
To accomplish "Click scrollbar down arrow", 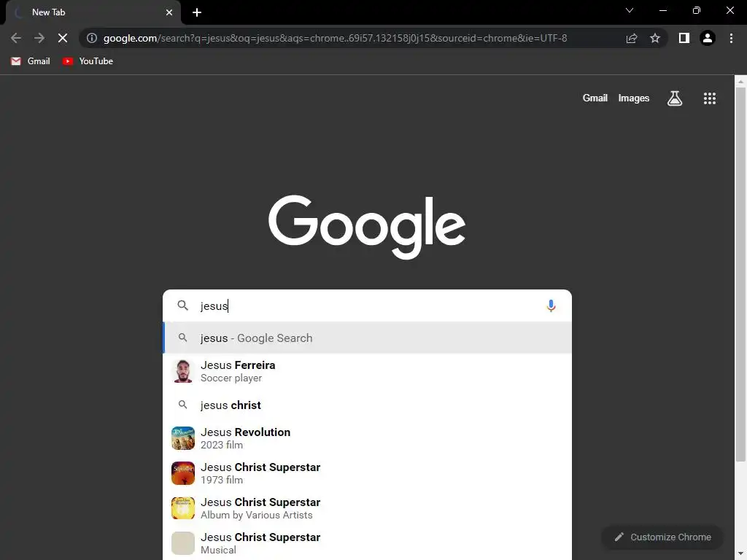I will (x=740, y=554).
